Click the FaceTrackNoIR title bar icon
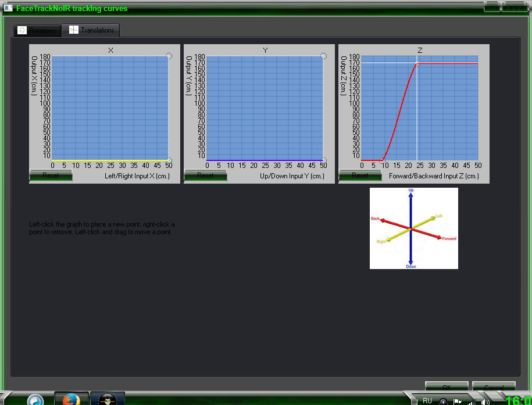This screenshot has height=405, width=532. coord(8,8)
